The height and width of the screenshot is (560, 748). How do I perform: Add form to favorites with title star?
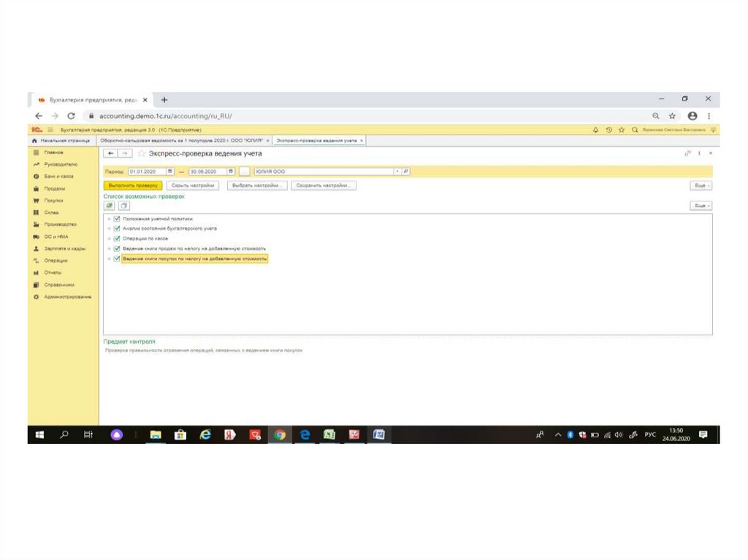click(142, 153)
